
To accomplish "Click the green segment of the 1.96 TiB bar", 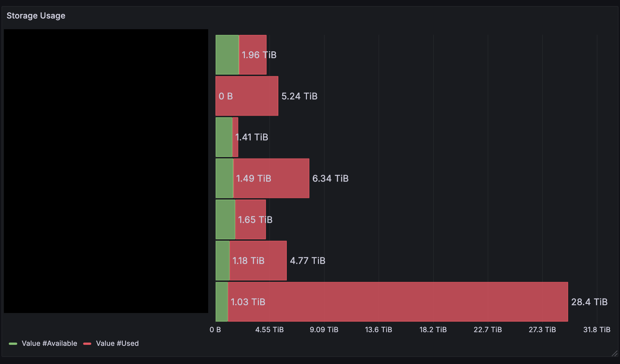I will (227, 55).
